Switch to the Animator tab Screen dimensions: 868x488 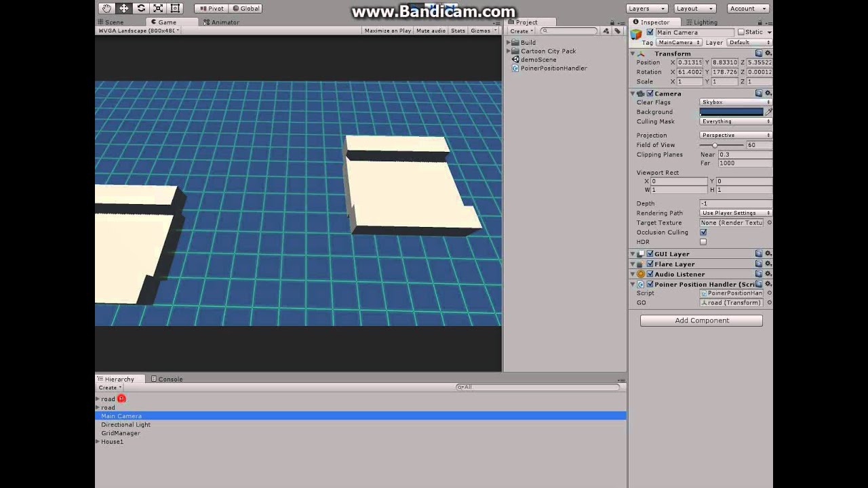pyautogui.click(x=221, y=22)
